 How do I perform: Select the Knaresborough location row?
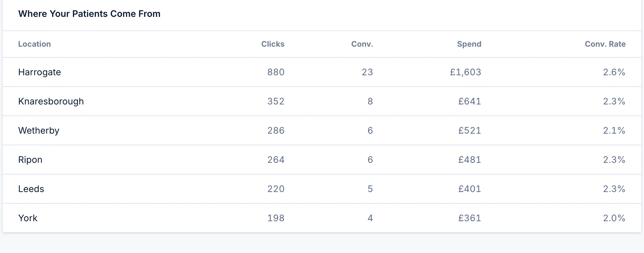pyautogui.click(x=322, y=101)
